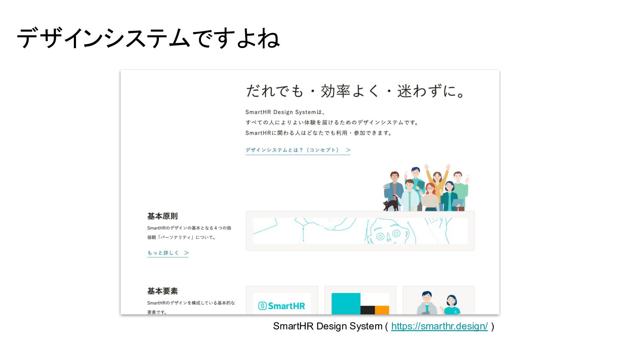Click the だれでも・効率よく・迷わずに。 headline
This screenshot has width=644, height=362.
(x=356, y=91)
